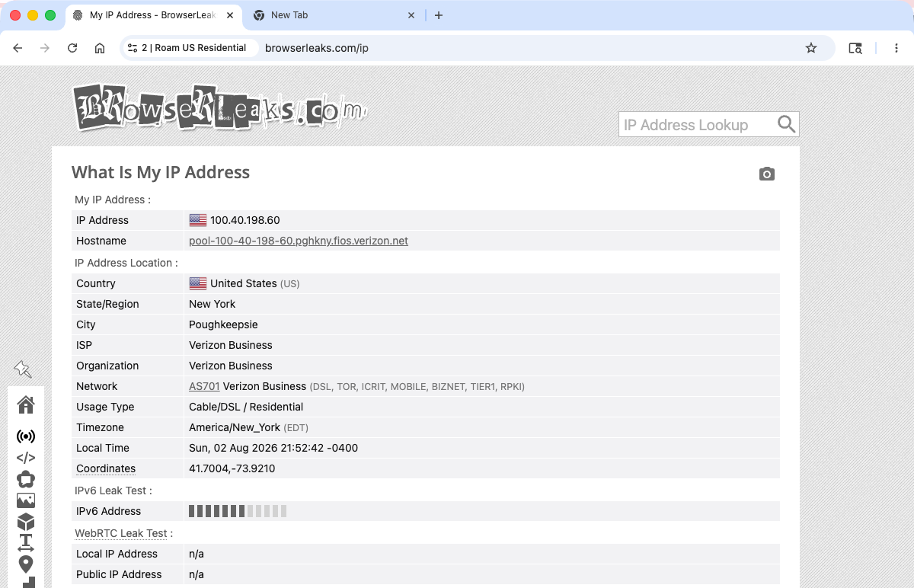Open the WebGL cube icon in sidebar
914x588 pixels.
26,522
